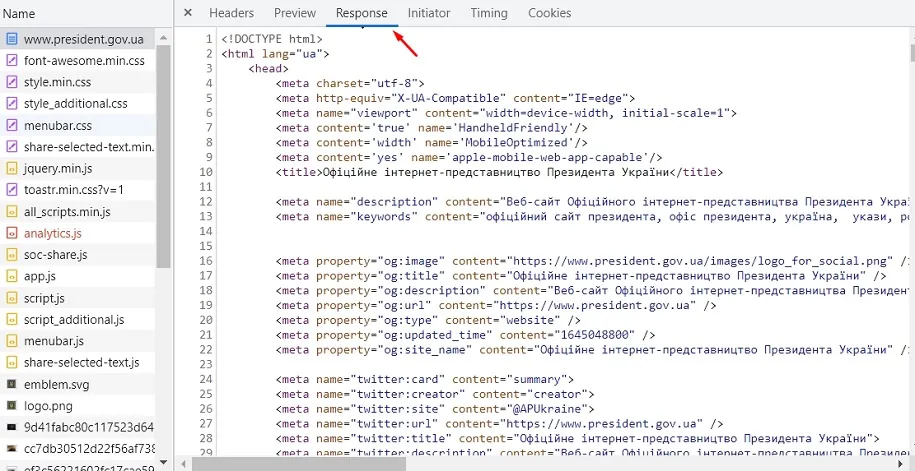Select the Response tab
Screen dimensions: 915x471
point(361,13)
